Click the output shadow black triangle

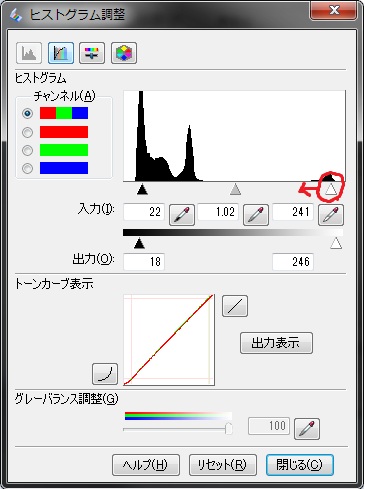pos(139,243)
